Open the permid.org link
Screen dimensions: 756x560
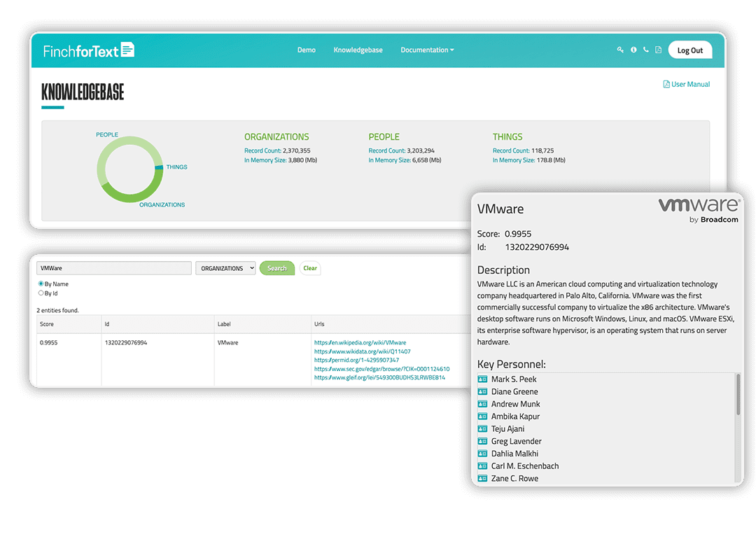(x=356, y=360)
